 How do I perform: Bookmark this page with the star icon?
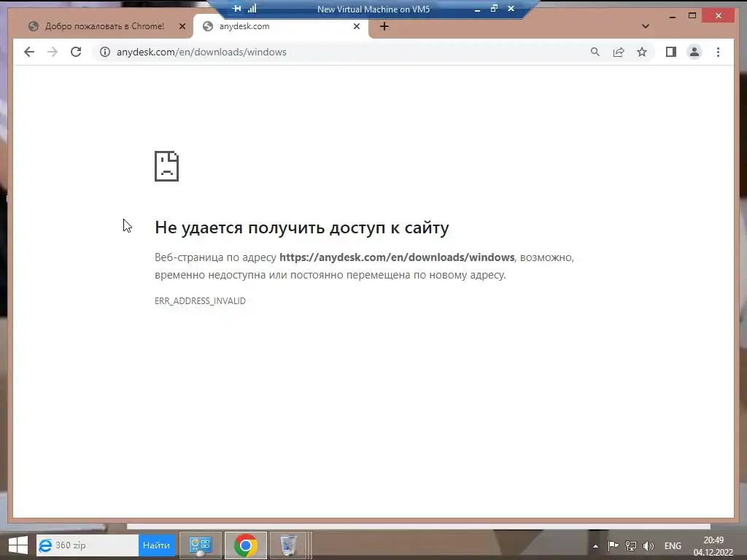point(642,52)
